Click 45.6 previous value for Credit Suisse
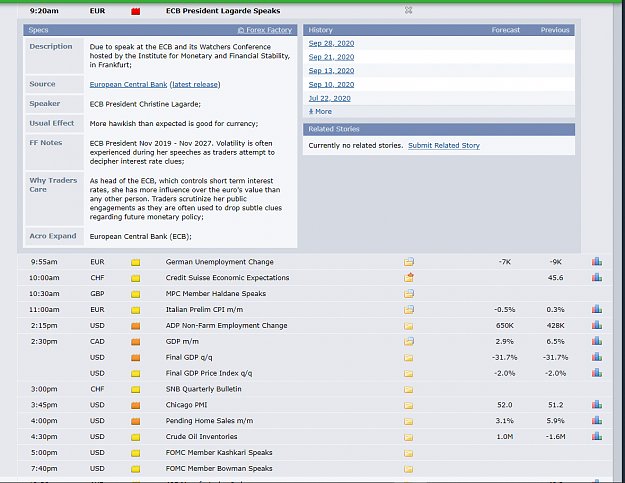This screenshot has height=483, width=625. [555, 278]
